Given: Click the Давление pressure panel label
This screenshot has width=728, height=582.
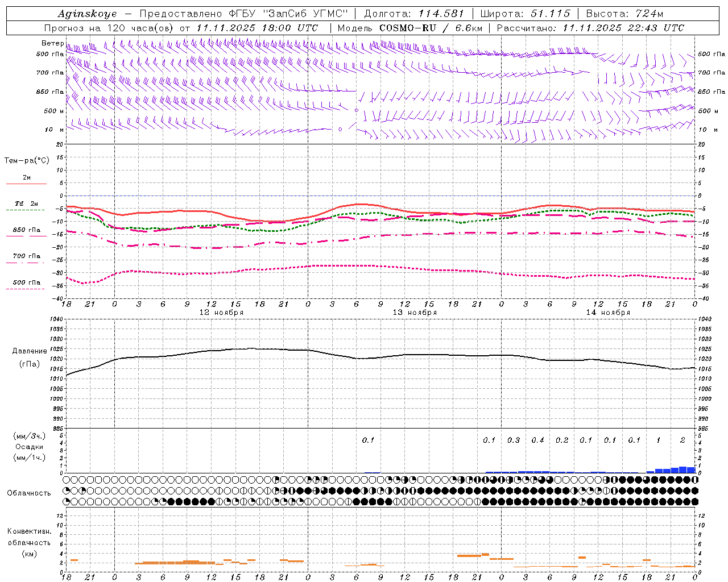Looking at the screenshot, I should pyautogui.click(x=30, y=351).
